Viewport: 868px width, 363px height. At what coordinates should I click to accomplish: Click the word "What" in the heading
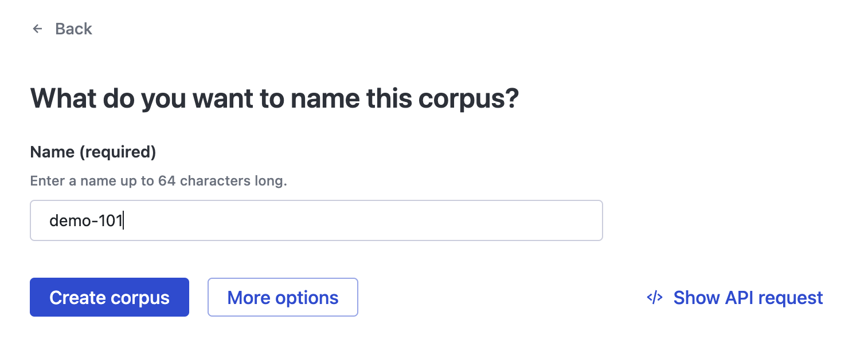point(62,98)
